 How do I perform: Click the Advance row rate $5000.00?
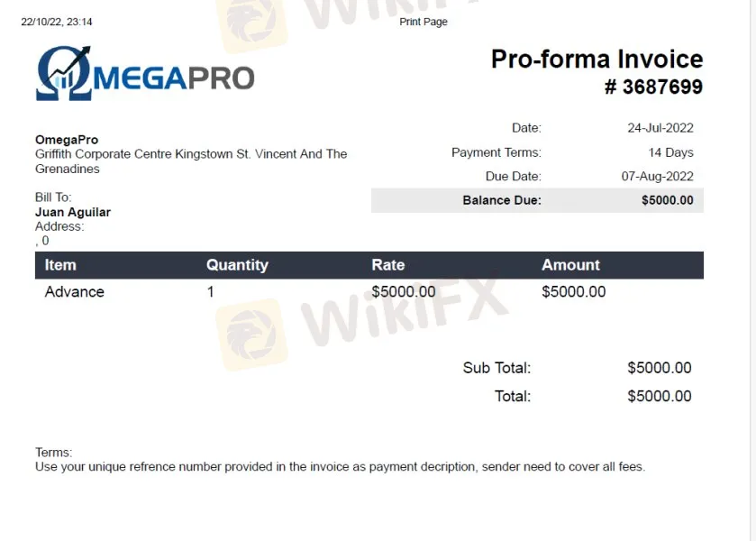[x=404, y=292]
